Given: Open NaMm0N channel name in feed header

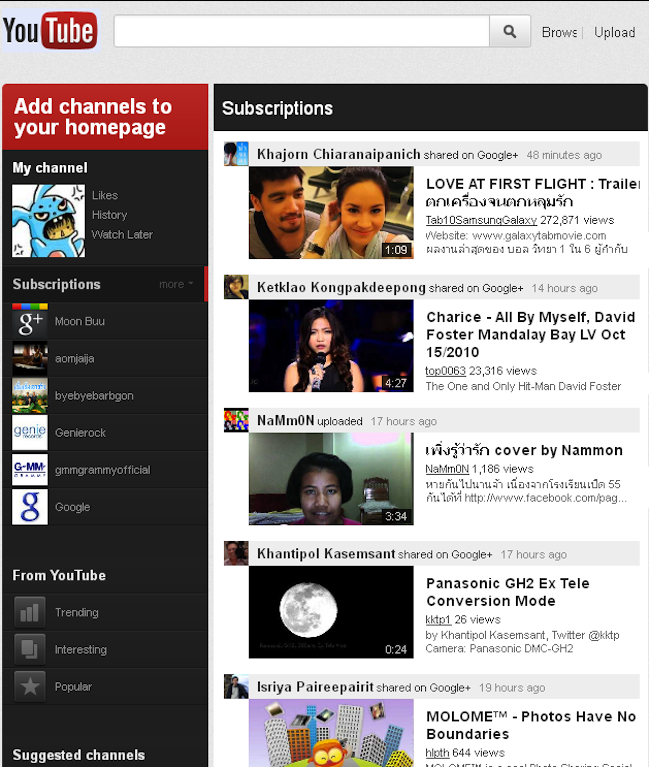Looking at the screenshot, I should pyautogui.click(x=286, y=421).
